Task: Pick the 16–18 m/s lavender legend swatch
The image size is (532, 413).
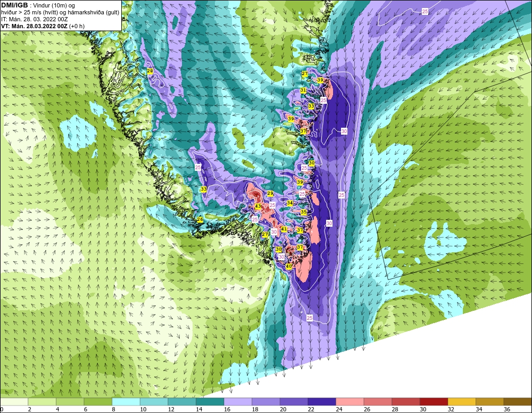Action: coord(238,402)
